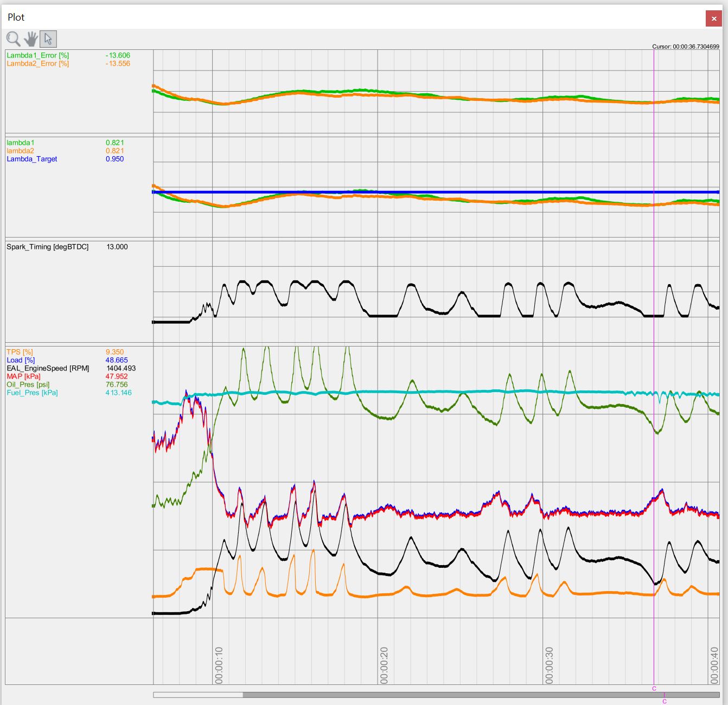Click the TPS [%] channel label

20,352
